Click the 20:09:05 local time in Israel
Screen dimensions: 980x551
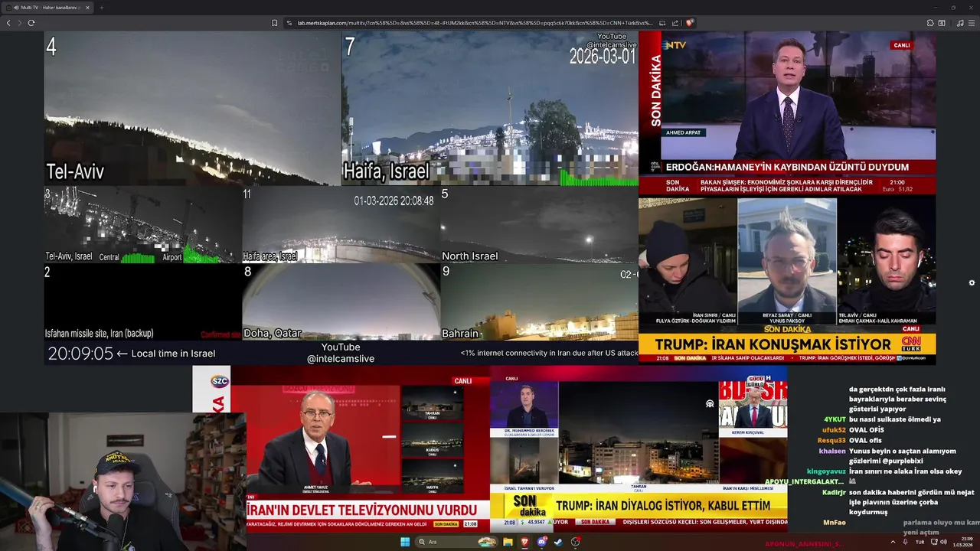(132, 354)
